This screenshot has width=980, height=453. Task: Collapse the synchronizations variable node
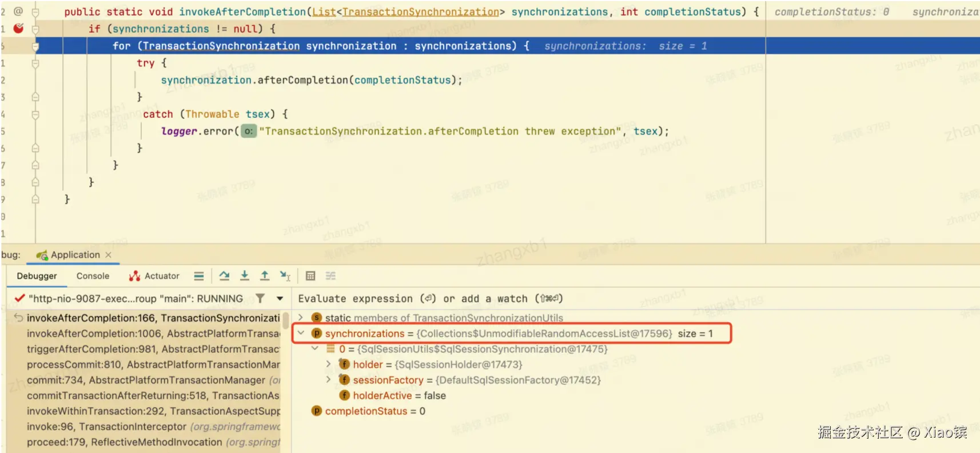(x=301, y=333)
